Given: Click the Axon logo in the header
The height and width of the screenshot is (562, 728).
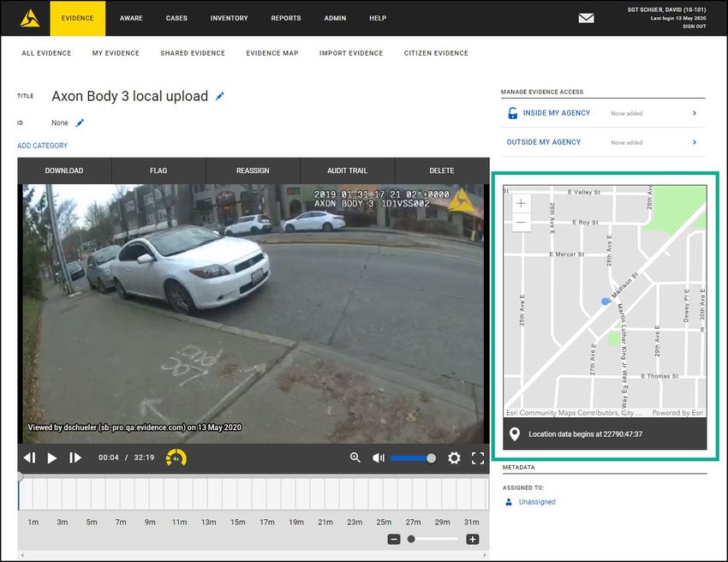Looking at the screenshot, I should click(30, 19).
